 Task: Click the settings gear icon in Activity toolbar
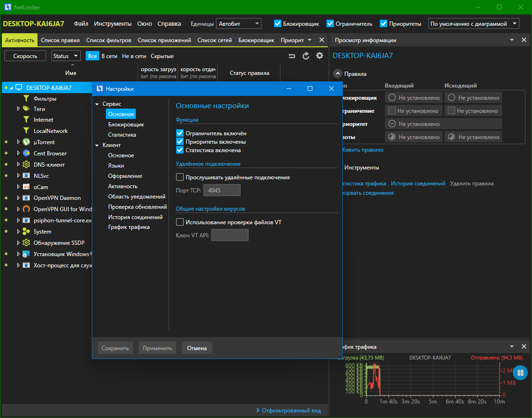319,56
